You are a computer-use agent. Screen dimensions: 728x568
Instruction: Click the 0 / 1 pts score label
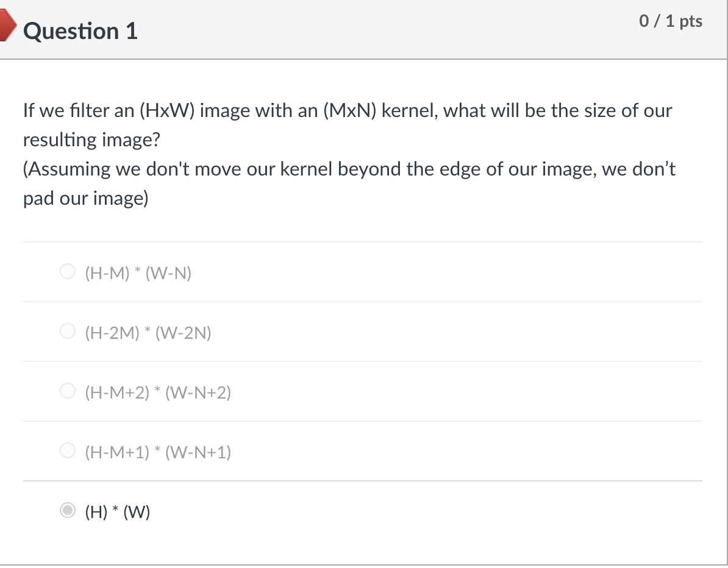pyautogui.click(x=671, y=21)
